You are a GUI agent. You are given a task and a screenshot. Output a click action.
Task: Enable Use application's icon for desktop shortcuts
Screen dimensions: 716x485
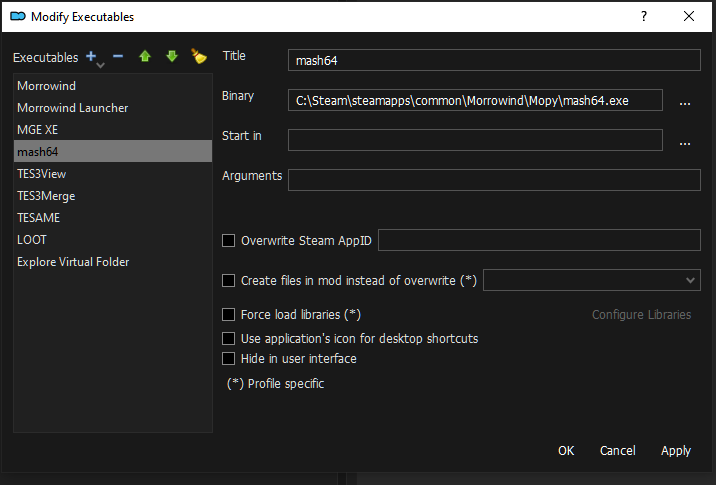pos(229,339)
